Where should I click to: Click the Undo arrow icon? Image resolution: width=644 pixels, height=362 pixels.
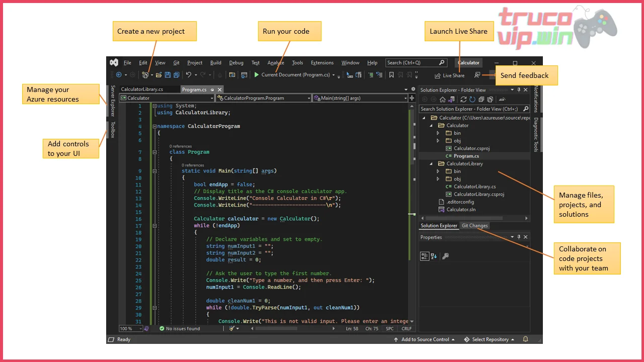(x=189, y=75)
